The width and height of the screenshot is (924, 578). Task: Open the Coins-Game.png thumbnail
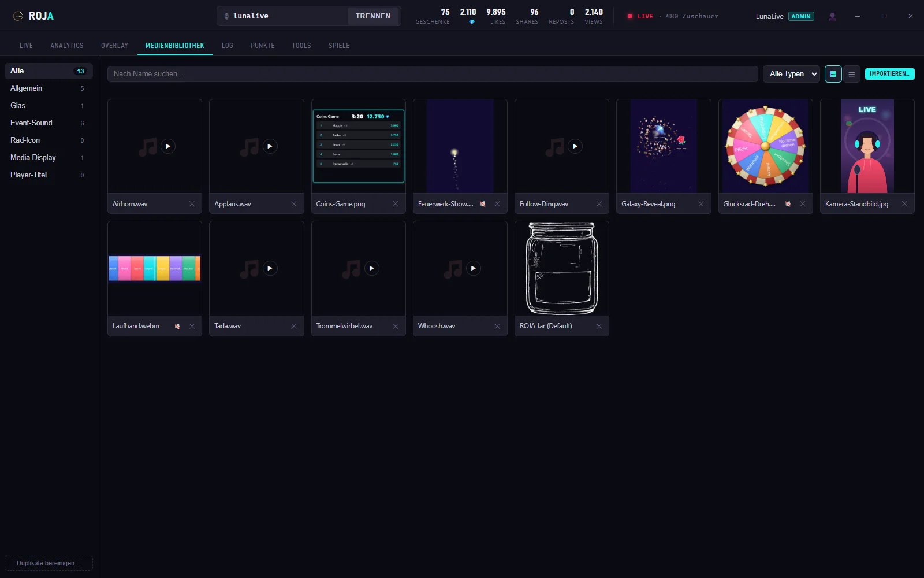(358, 146)
